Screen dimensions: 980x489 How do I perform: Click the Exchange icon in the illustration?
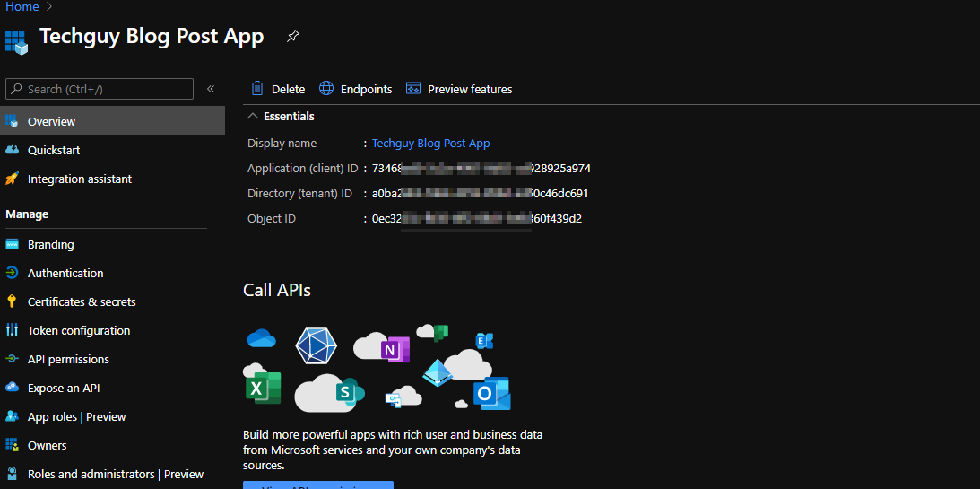point(484,340)
